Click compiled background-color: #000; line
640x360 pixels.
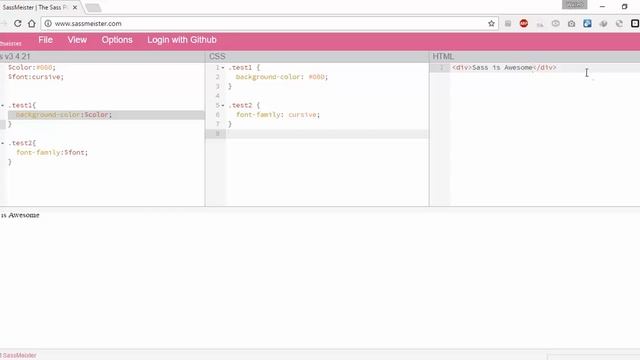(x=282, y=77)
